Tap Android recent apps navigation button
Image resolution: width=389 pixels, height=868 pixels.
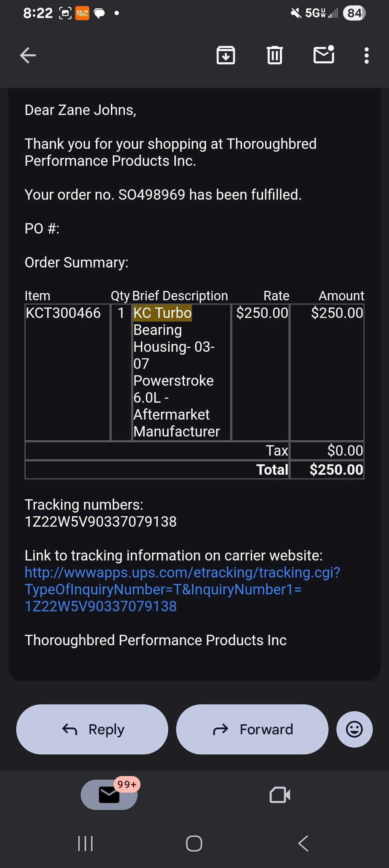click(x=85, y=844)
